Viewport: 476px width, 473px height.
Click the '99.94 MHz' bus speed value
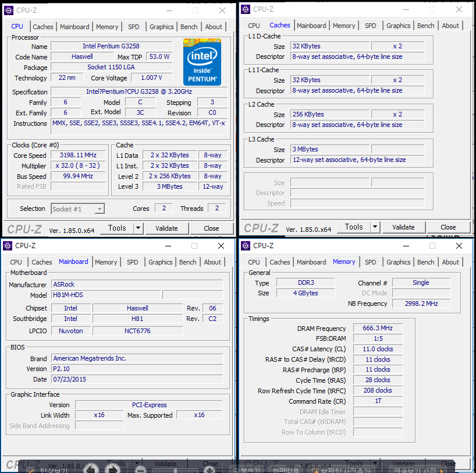[x=78, y=177]
